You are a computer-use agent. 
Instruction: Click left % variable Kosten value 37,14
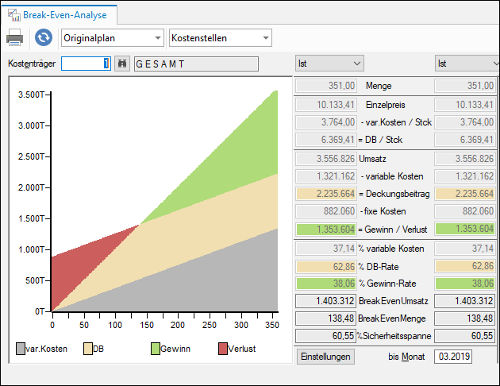pos(326,249)
